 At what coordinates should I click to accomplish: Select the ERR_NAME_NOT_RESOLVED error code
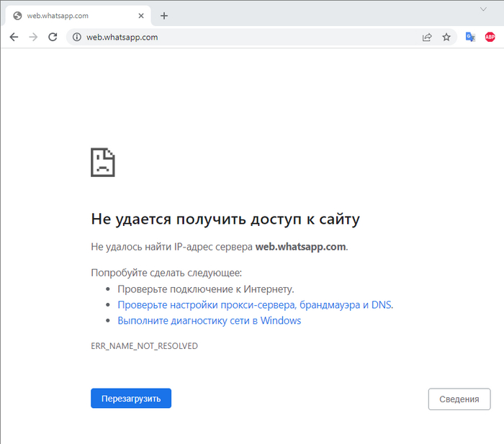click(144, 346)
